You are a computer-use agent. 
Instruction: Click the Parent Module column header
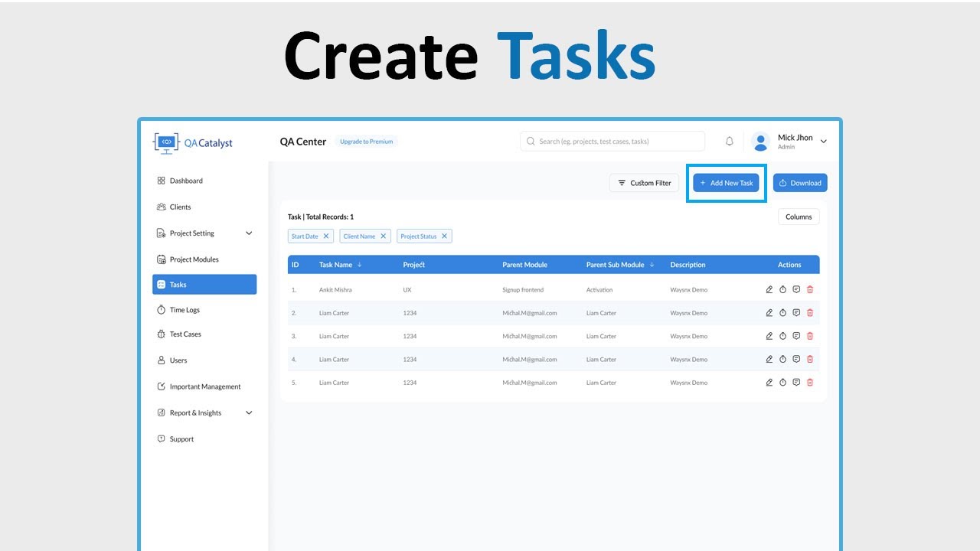pyautogui.click(x=524, y=265)
